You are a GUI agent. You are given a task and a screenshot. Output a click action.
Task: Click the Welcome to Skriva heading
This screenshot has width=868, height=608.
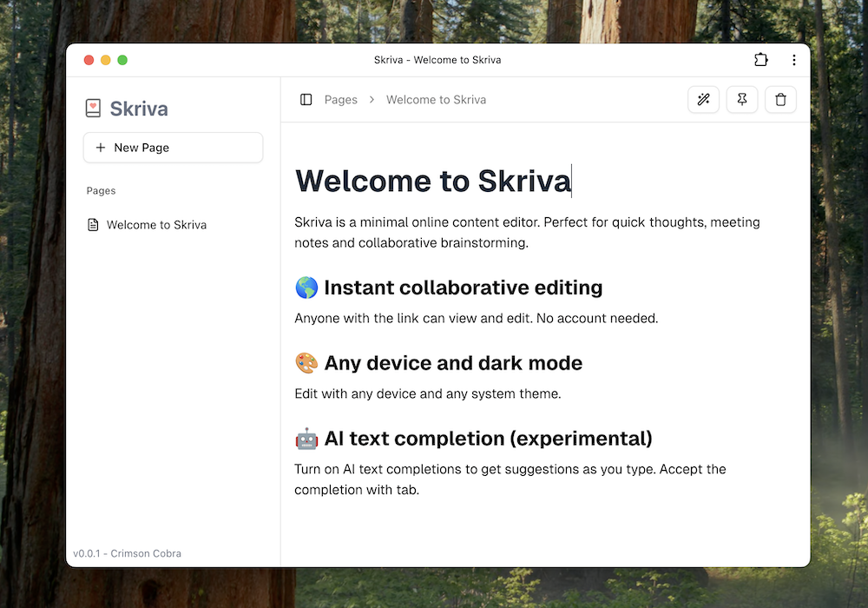[433, 181]
